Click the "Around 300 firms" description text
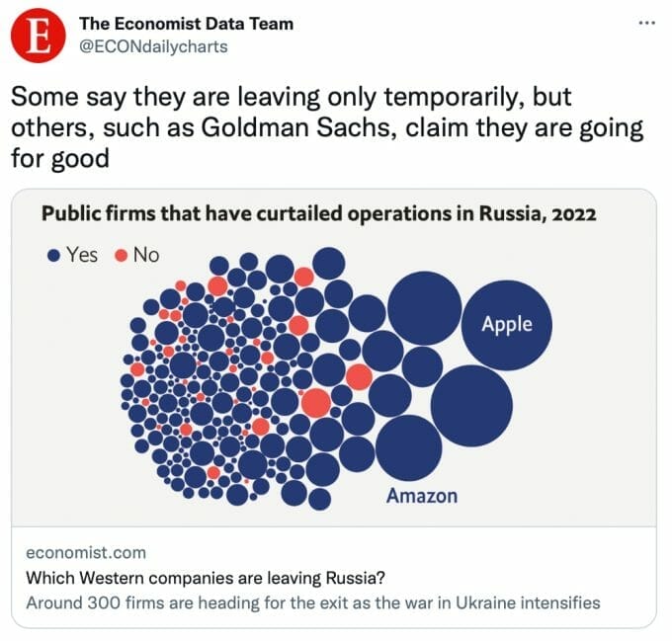Image resolution: width=672 pixels, height=641 pixels. coord(312,602)
